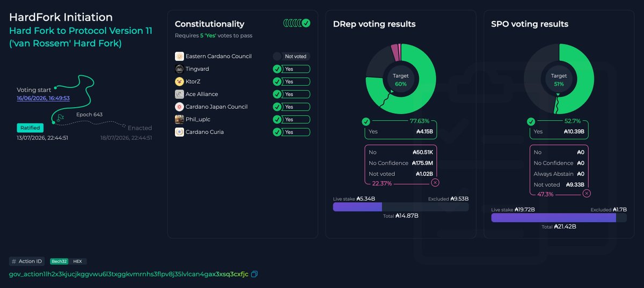This screenshot has height=288, width=644.
Task: Click the Tingvard member avatar
Action: tap(179, 69)
